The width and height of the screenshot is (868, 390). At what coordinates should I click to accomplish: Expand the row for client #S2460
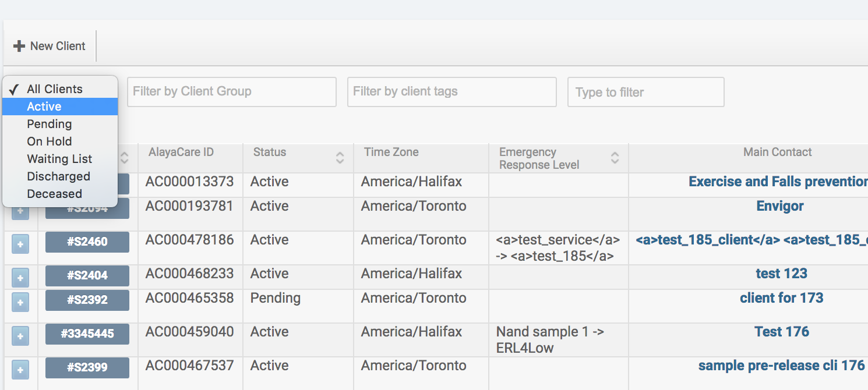tap(20, 245)
